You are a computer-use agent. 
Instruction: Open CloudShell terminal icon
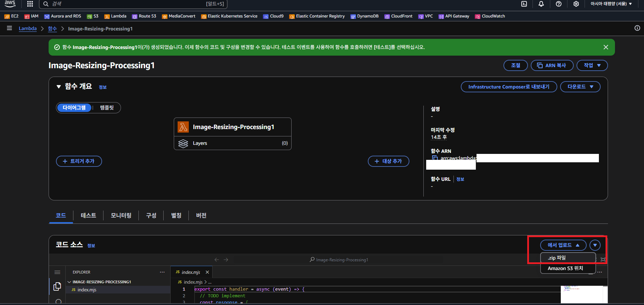point(524,4)
